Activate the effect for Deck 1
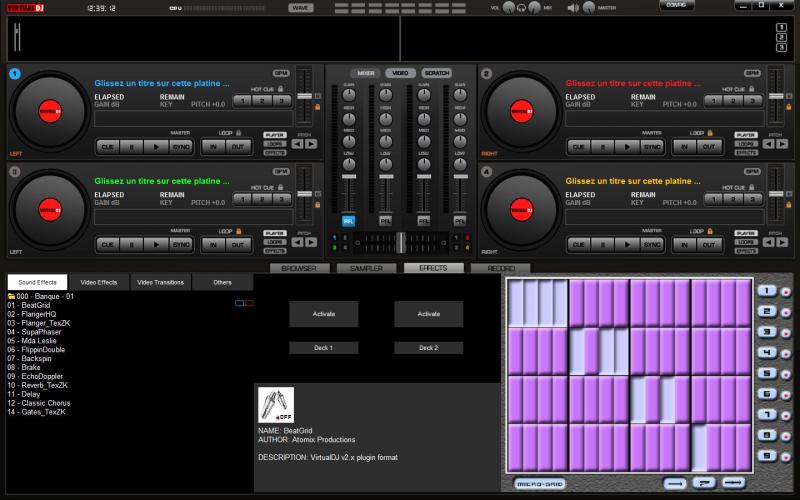 (323, 314)
